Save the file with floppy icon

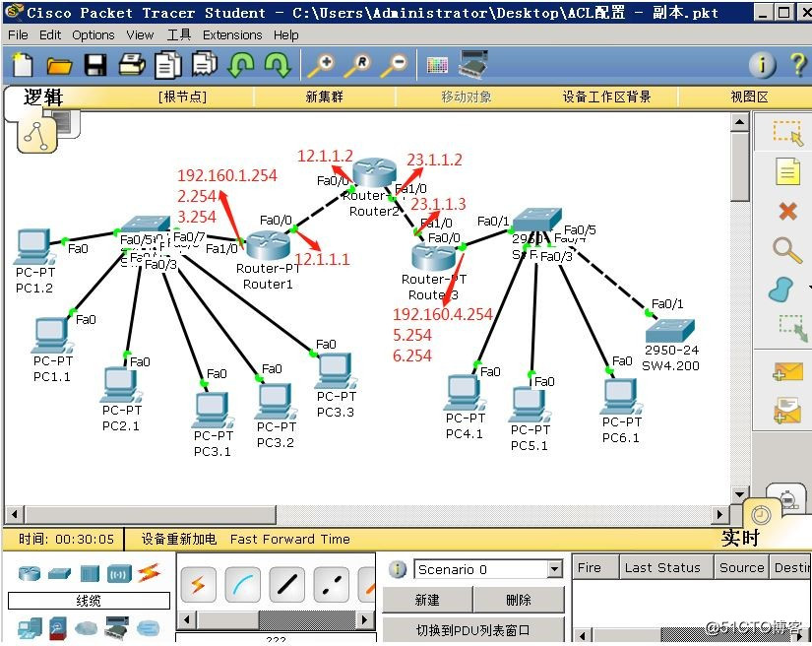click(95, 65)
